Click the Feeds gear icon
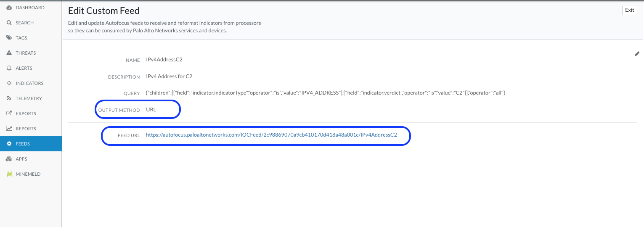 pos(9,144)
